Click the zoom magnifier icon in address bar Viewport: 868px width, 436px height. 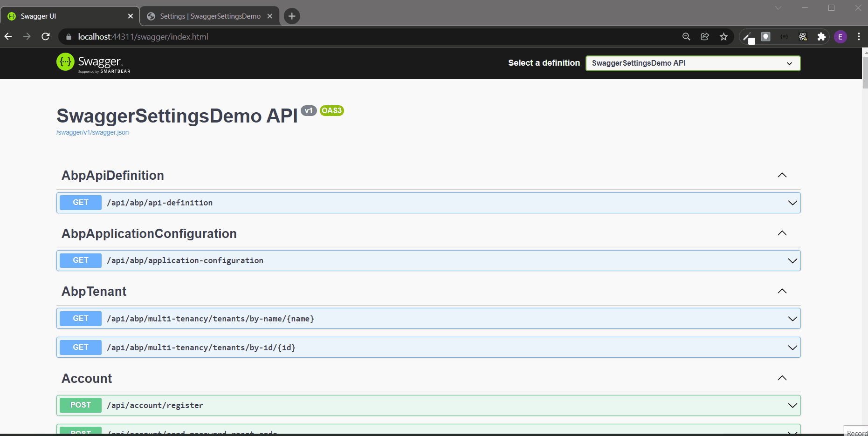[686, 36]
